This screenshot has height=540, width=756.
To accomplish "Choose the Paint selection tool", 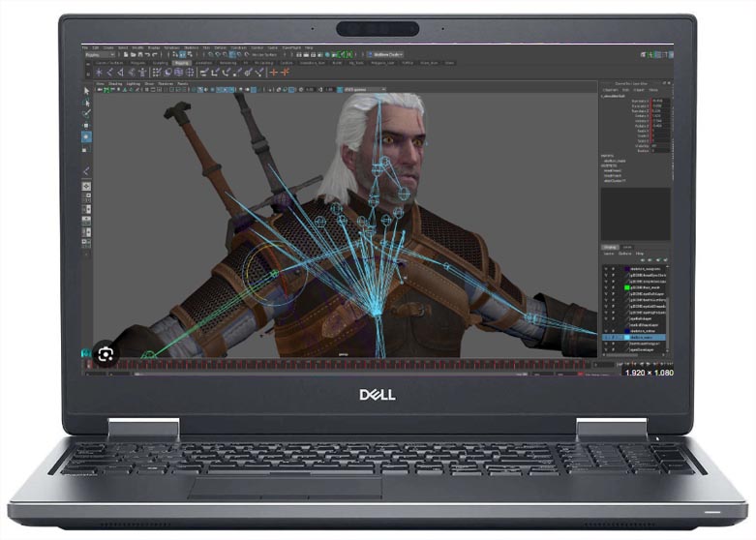I will (x=86, y=114).
